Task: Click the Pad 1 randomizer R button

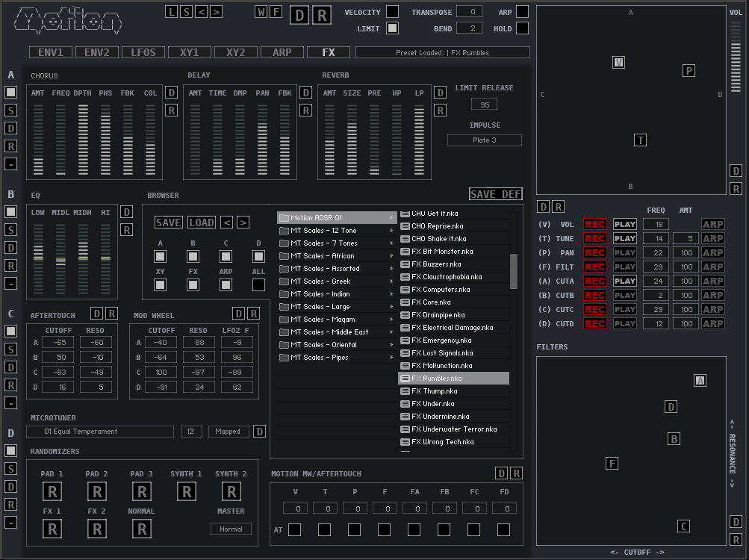Action: (52, 491)
